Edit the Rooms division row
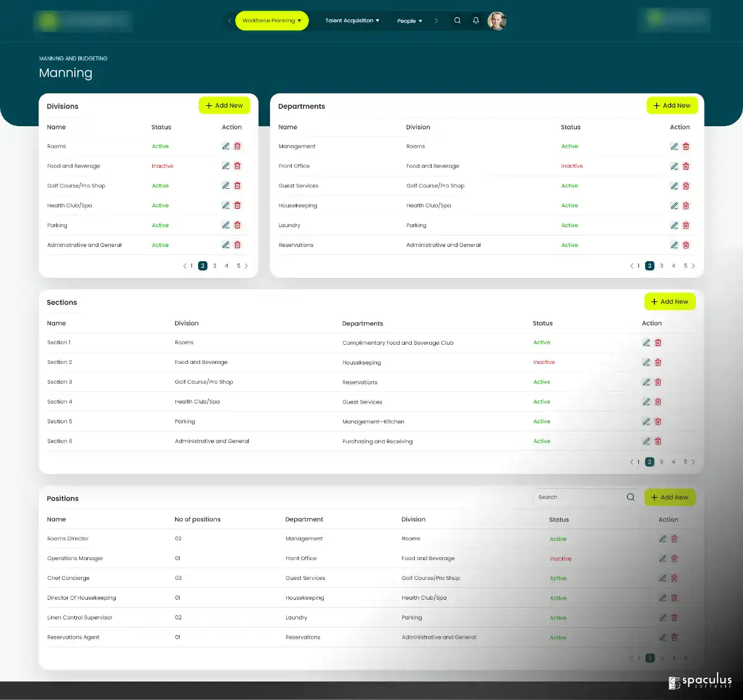Viewport: 743px width, 700px height. pyautogui.click(x=225, y=146)
